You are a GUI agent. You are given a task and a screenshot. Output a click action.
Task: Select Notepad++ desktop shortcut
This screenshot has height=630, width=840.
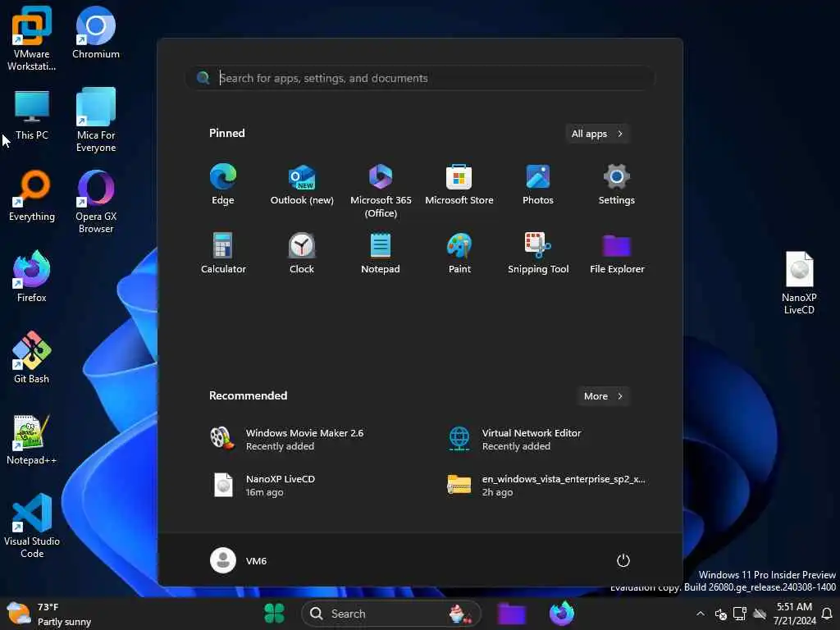(x=32, y=440)
